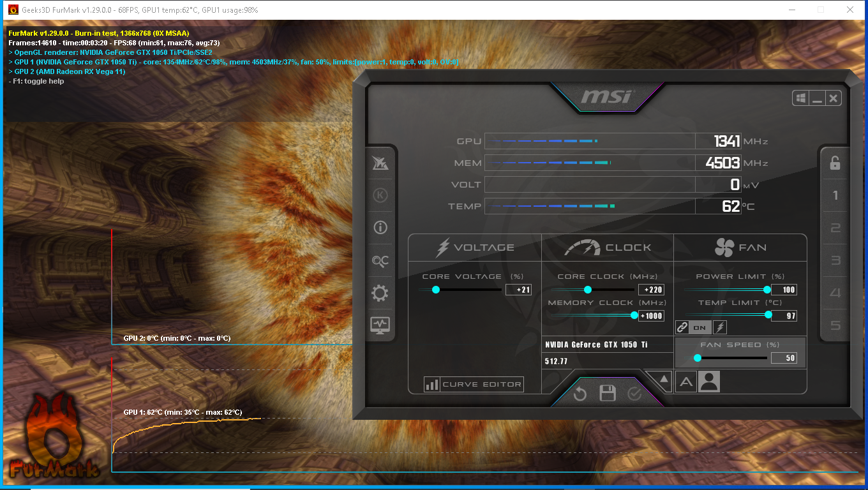This screenshot has height=490, width=868.
Task: Click the FurMark GPU 1 temperature graph label
Action: [x=183, y=412]
